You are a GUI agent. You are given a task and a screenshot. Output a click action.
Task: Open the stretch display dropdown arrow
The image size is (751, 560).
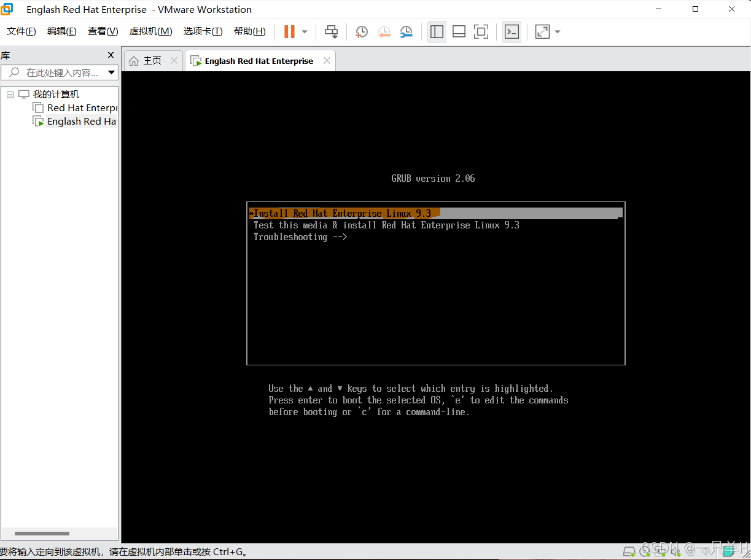pos(557,32)
